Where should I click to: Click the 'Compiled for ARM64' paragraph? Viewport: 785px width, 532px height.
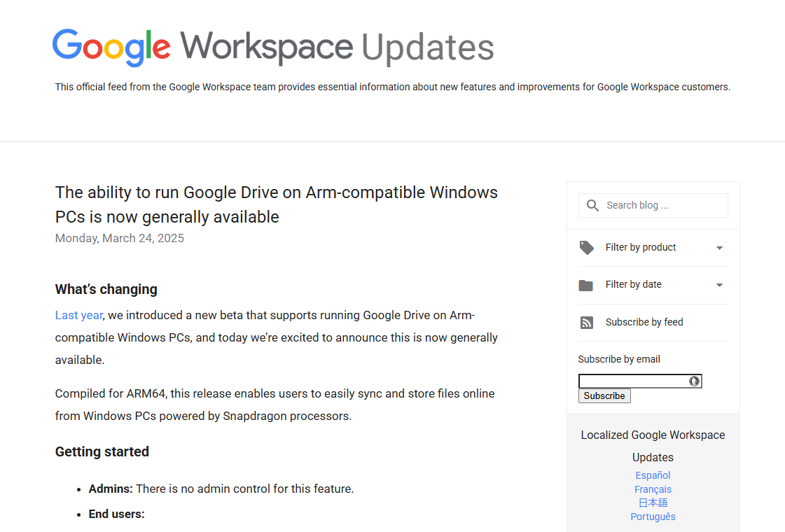coord(275,405)
